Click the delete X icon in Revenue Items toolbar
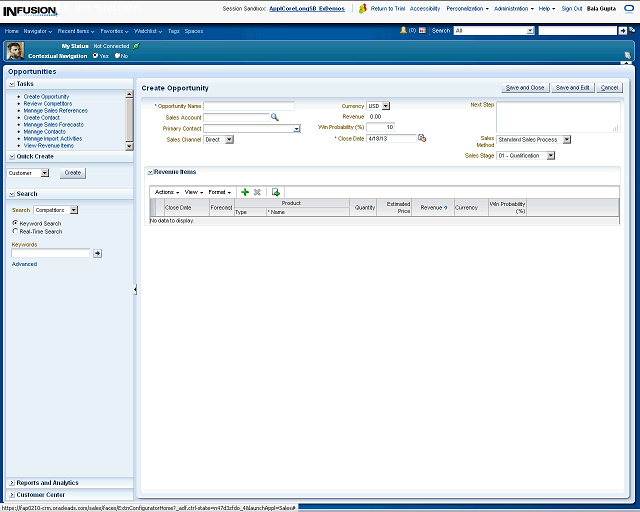 258,192
